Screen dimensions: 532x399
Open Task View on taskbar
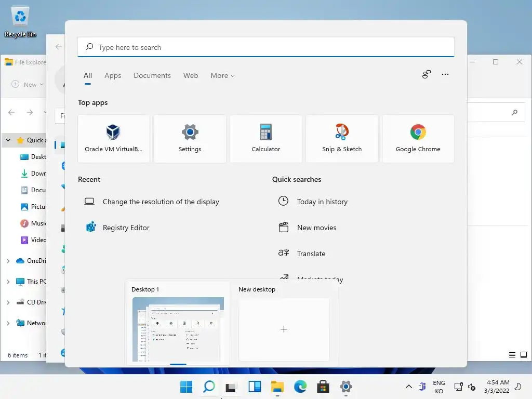click(x=231, y=387)
